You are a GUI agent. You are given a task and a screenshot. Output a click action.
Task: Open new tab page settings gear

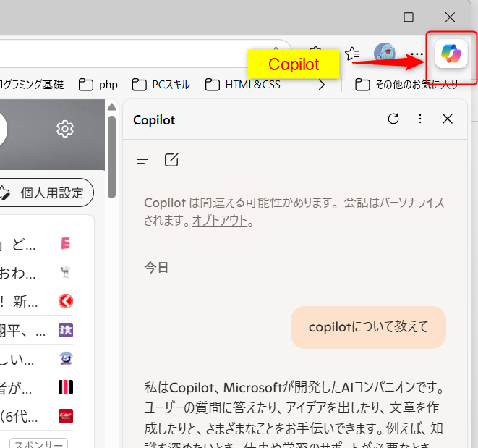click(65, 129)
